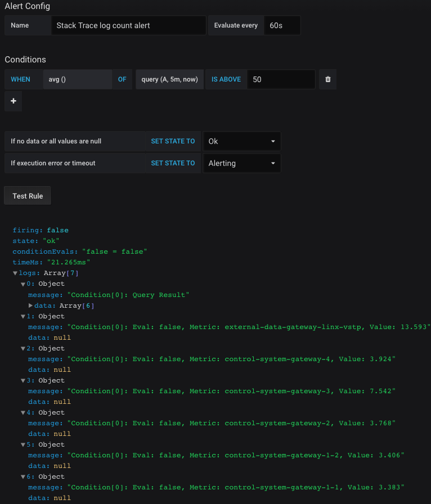431x504 pixels.
Task: Add a new condition with the plus icon
Action: [x=13, y=101]
